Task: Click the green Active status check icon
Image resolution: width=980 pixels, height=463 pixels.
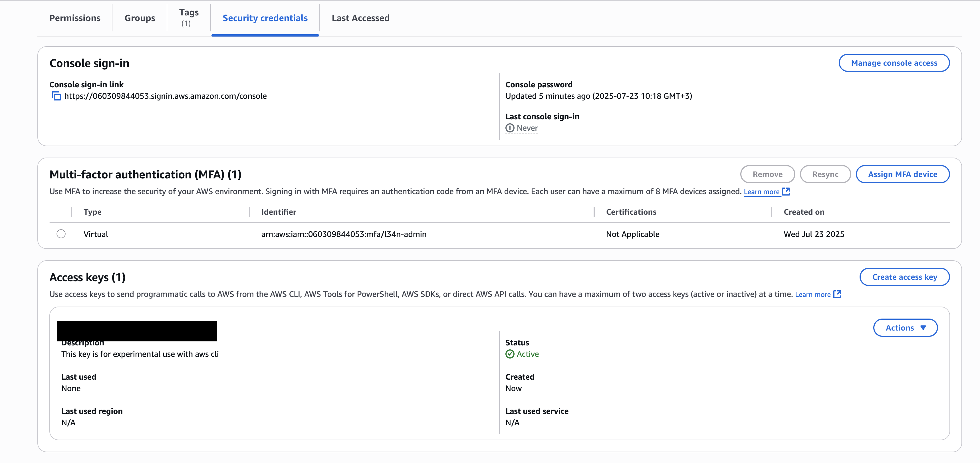Action: [510, 354]
